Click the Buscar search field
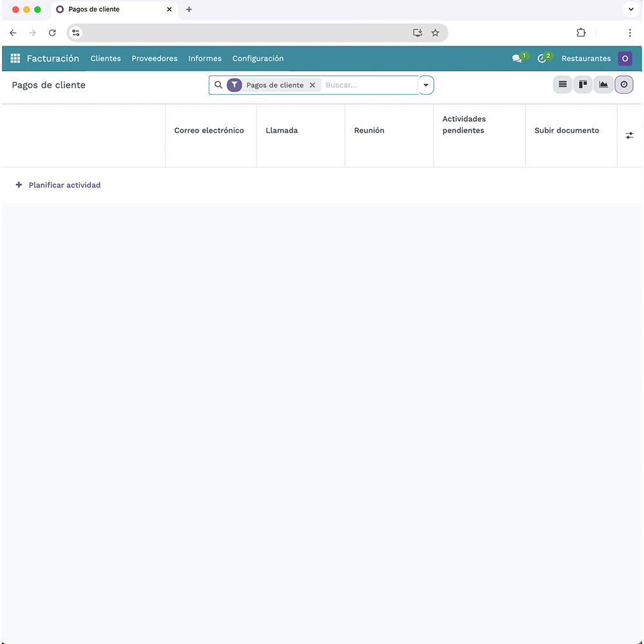The height and width of the screenshot is (644, 644). [370, 85]
